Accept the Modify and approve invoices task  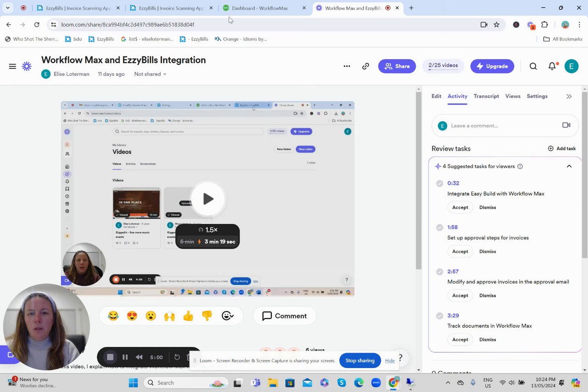(460, 295)
